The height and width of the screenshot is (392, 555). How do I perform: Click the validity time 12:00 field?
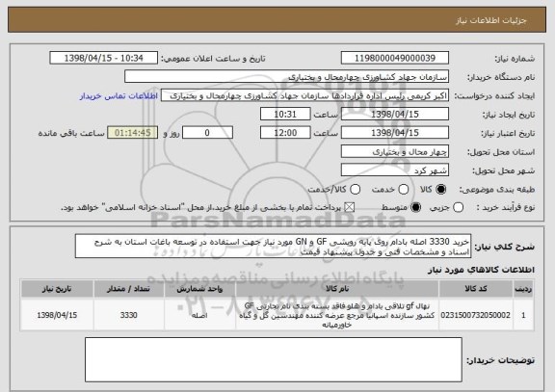click(285, 133)
